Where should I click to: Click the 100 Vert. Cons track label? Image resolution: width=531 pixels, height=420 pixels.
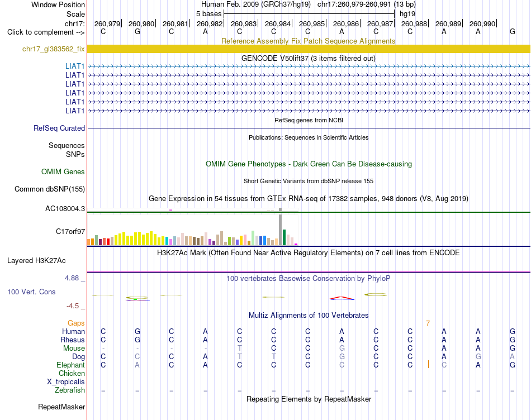tap(31, 292)
